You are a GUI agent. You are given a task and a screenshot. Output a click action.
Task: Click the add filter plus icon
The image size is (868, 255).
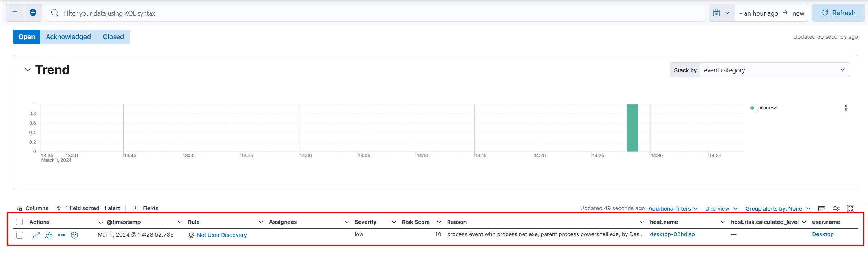[33, 13]
